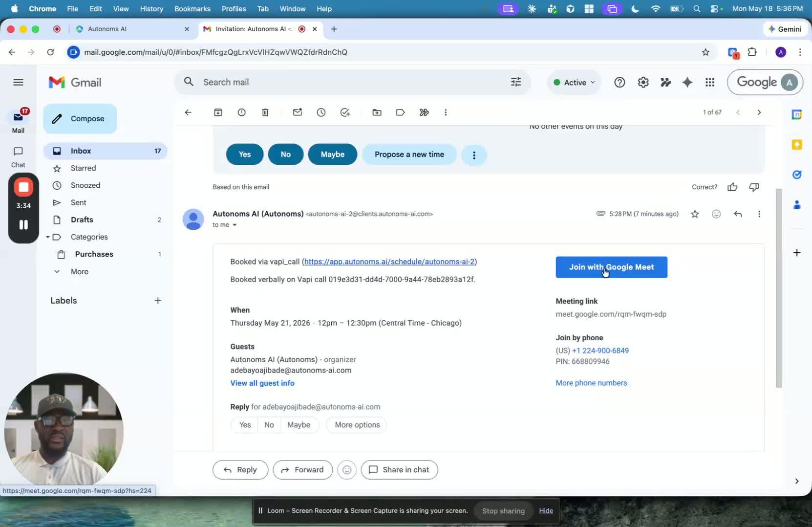812x527 pixels.
Task: Open message more options menu
Action: [x=759, y=214]
